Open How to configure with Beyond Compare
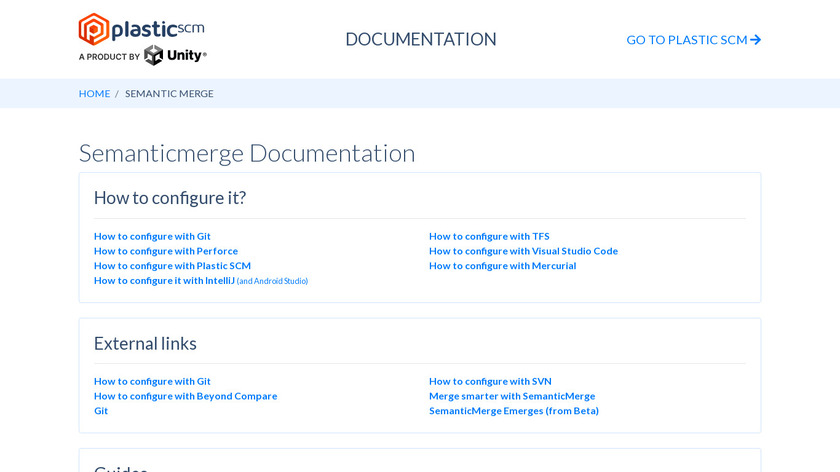Viewport: 840px width, 472px height. 185,396
